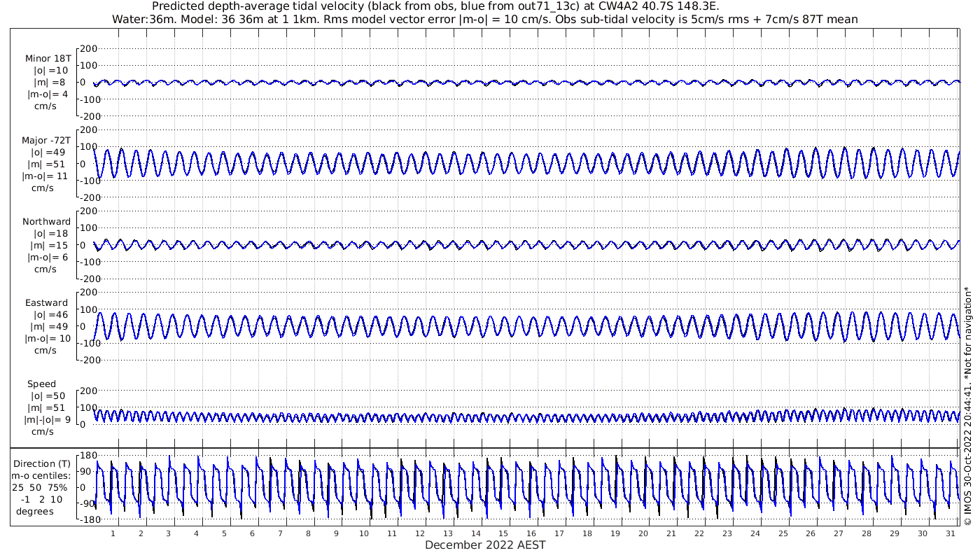Click the "degrees" unit label
The height and width of the screenshot is (560, 980).
[x=35, y=511]
